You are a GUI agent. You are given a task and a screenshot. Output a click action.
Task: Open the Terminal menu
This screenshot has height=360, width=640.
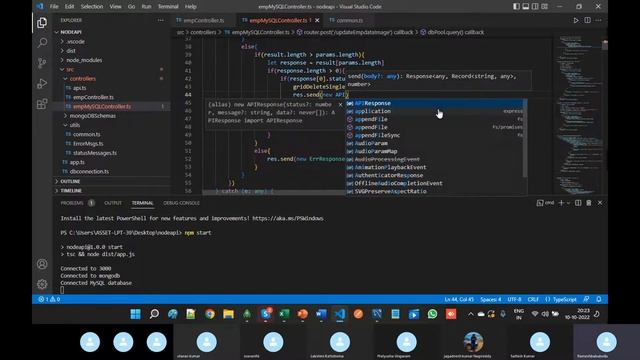point(168,7)
